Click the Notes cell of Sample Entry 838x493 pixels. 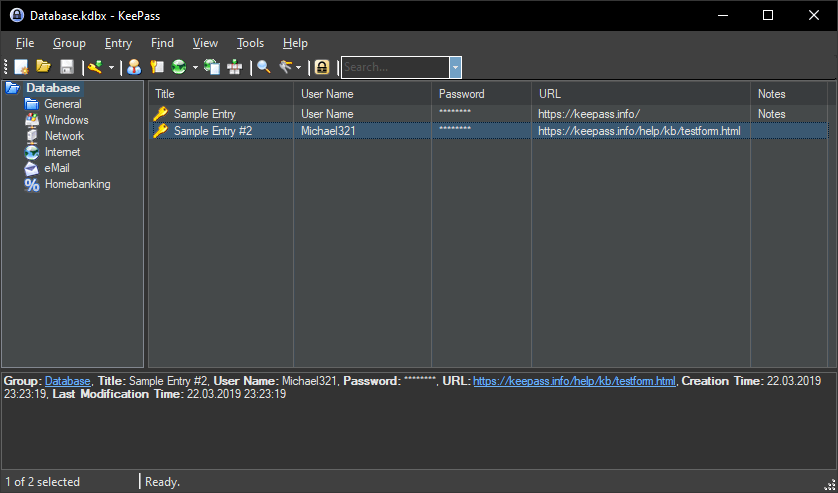pyautogui.click(x=771, y=114)
